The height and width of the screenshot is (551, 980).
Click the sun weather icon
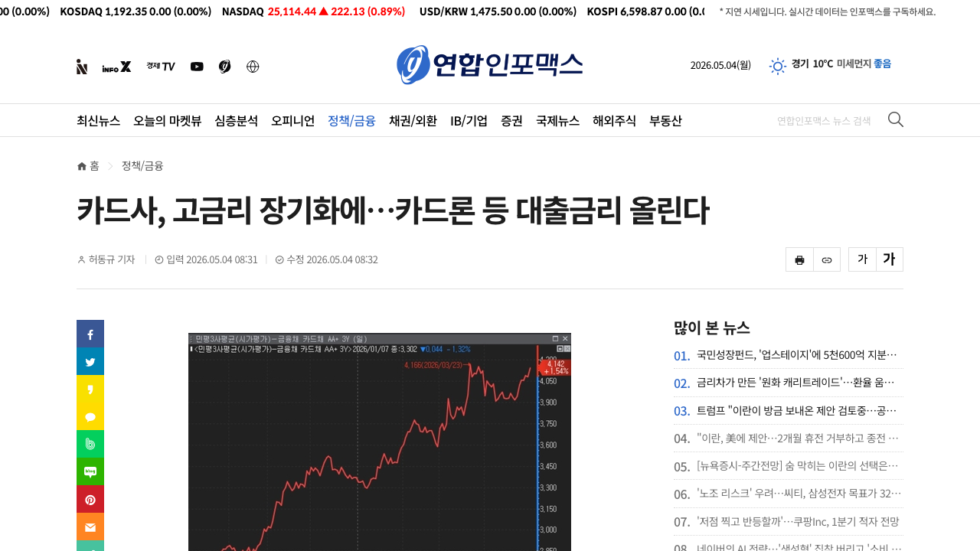click(x=778, y=66)
